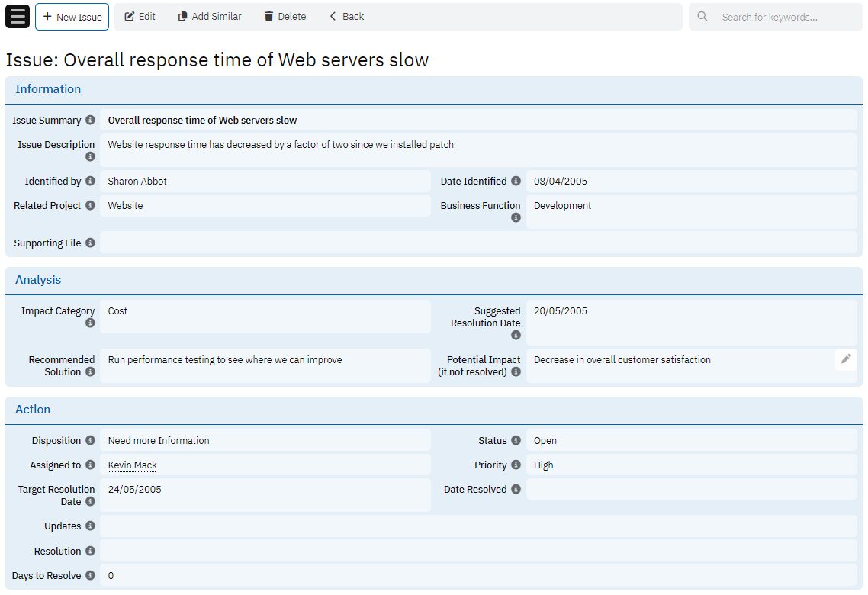Click info icon next to Priority
Image resolution: width=868 pixels, height=595 pixels.
click(516, 465)
